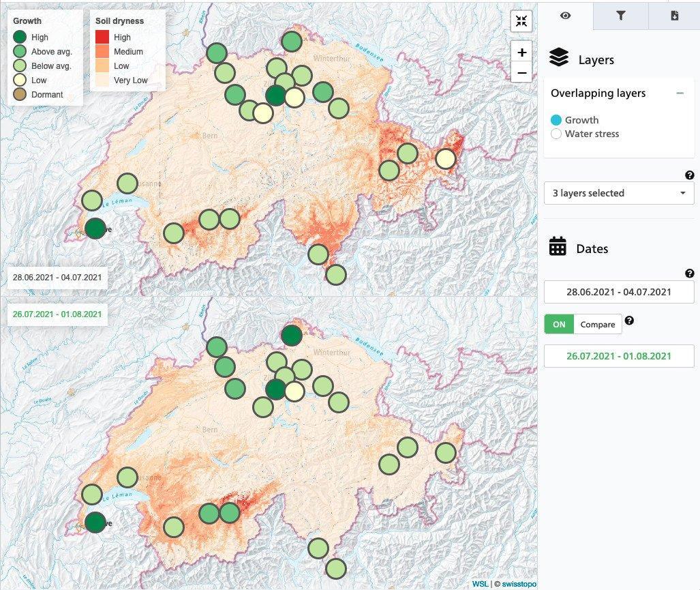Exit fullscreen map view
Image resolution: width=700 pixels, height=590 pixels.
521,21
